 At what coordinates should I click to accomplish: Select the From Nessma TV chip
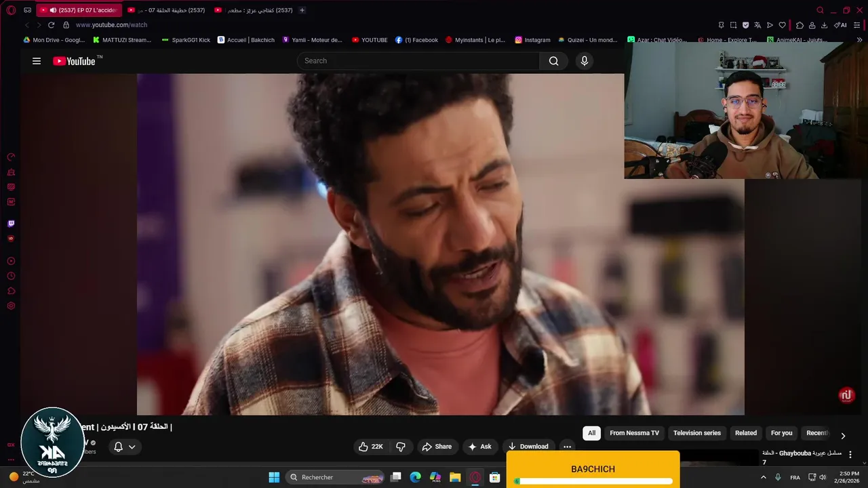[x=634, y=433]
